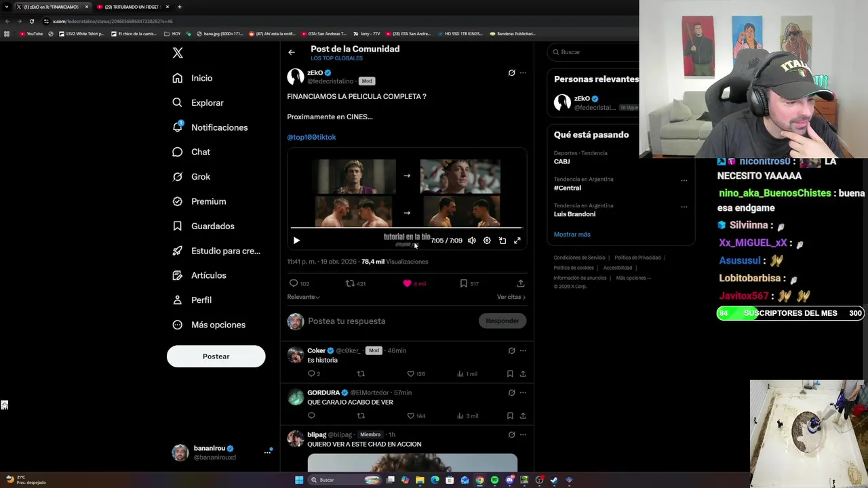This screenshot has width=868, height=488.
Task: Mute the video with the speaker icon
Action: 472,241
